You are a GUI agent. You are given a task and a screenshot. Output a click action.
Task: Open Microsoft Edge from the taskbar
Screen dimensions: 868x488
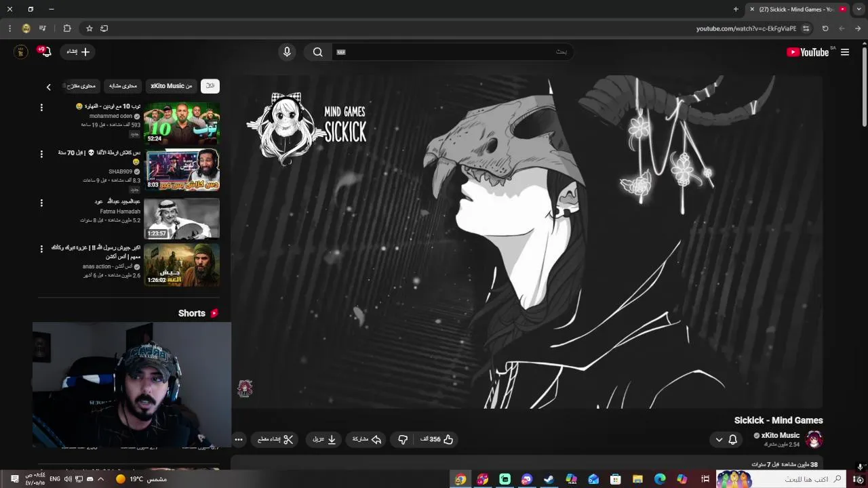tap(660, 479)
